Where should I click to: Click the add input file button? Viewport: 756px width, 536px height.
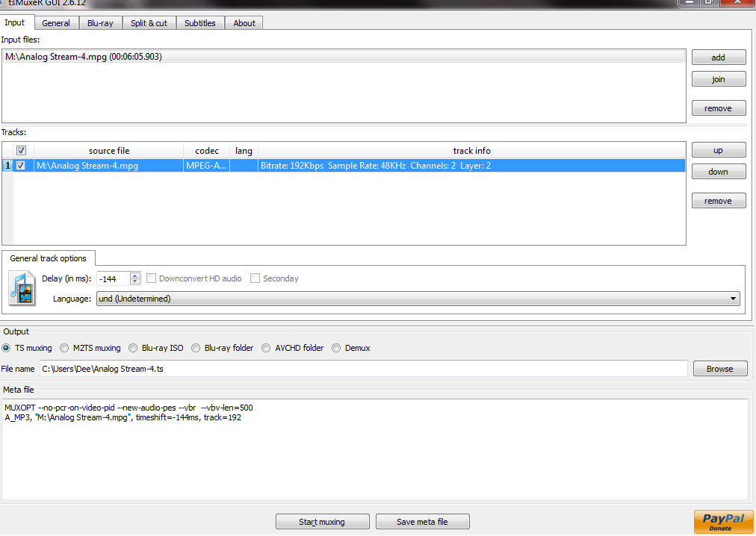(719, 57)
